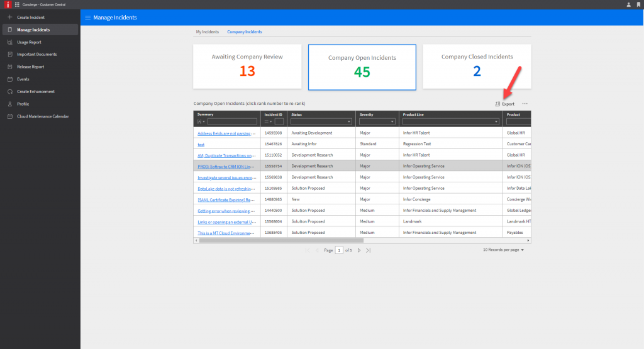The image size is (644, 349).
Task: Click the bookmark icon in top bar
Action: (x=638, y=4)
